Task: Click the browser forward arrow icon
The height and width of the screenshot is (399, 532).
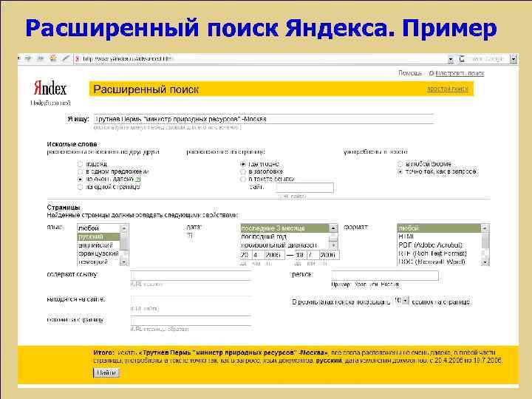Action: point(28,58)
